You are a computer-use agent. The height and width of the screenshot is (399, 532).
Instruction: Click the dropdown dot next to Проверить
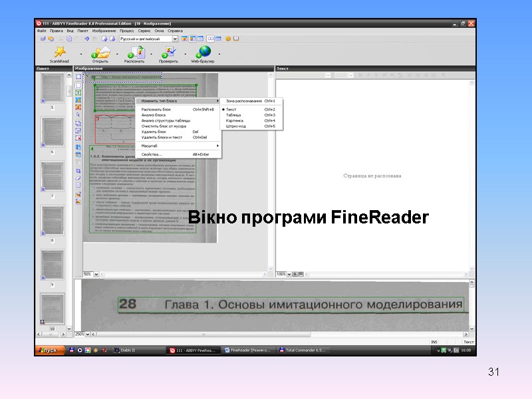click(186, 54)
